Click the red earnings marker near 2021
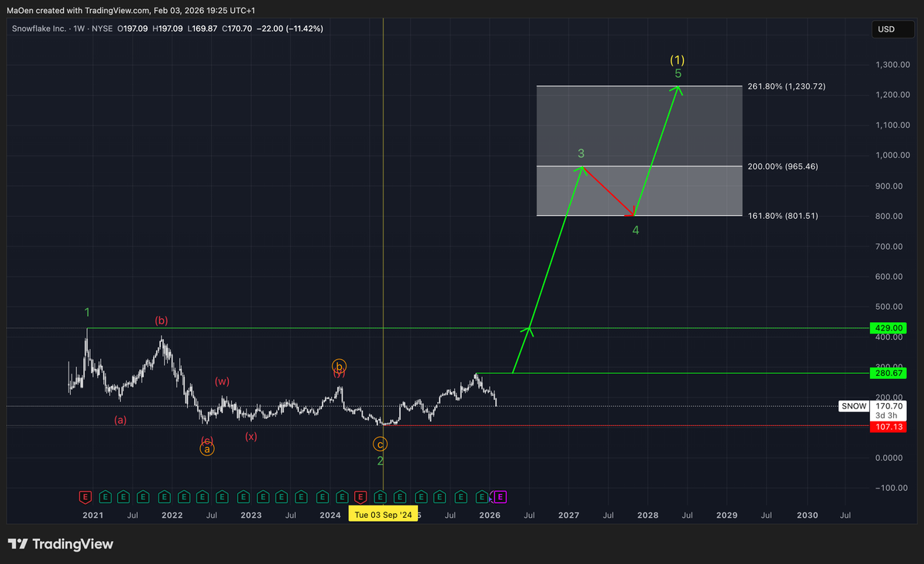This screenshot has height=564, width=924. (85, 496)
